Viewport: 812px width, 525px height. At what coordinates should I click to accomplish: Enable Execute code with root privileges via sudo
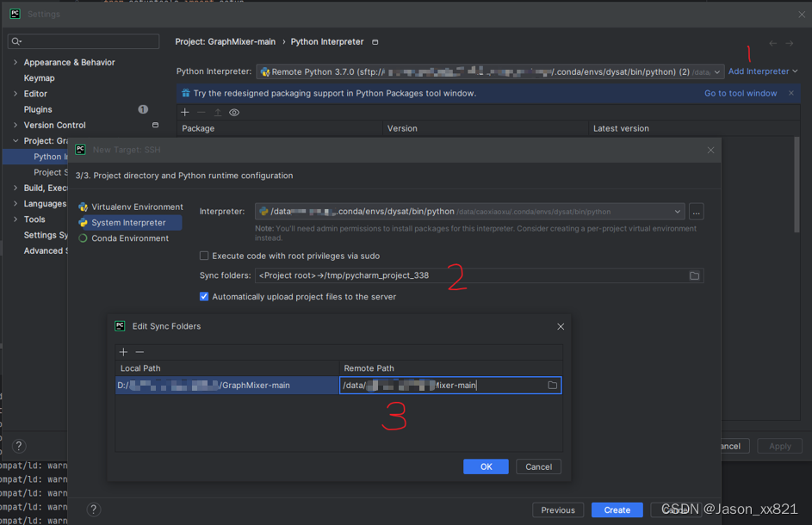[204, 256]
